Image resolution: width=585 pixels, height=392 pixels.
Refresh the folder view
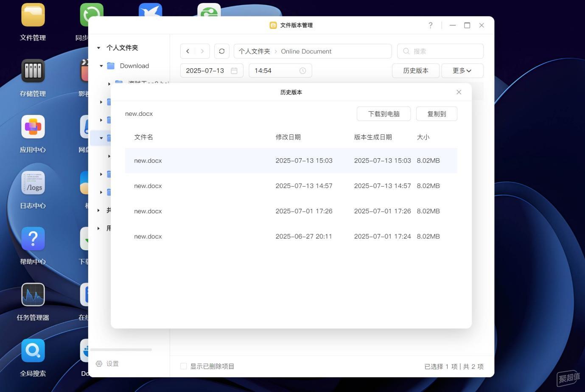pyautogui.click(x=222, y=51)
